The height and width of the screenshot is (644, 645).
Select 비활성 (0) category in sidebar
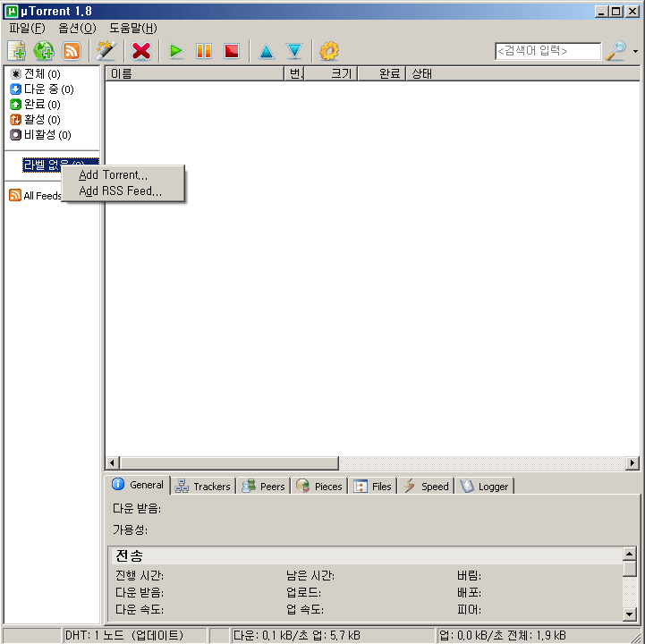41,135
